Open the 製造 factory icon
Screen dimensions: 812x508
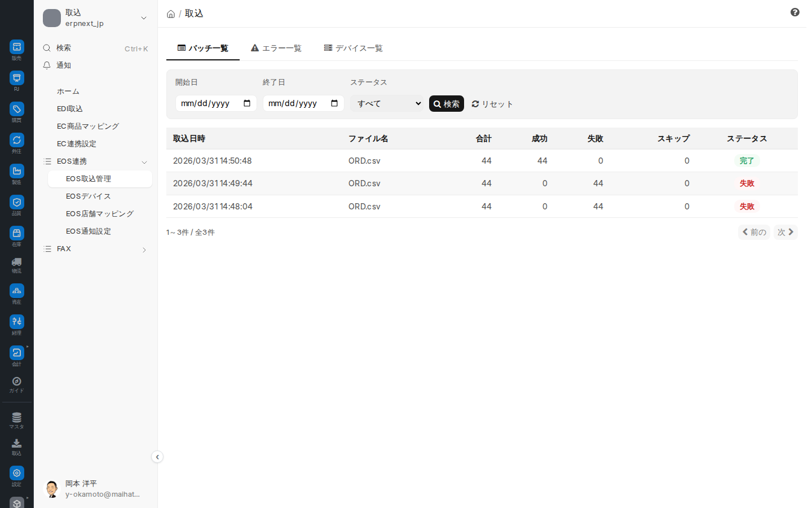[17, 171]
